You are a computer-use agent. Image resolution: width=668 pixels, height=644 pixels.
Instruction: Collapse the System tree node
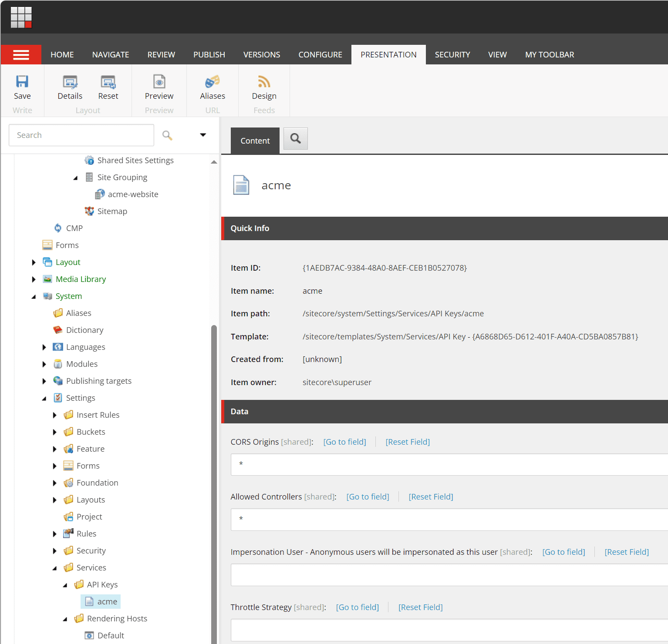(34, 296)
